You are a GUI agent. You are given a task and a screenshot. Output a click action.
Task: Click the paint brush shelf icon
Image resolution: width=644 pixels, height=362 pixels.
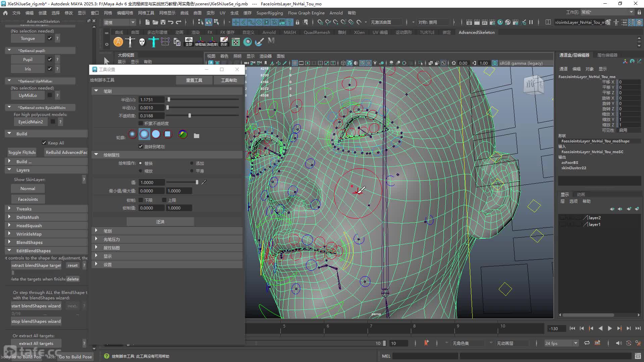pos(259,42)
